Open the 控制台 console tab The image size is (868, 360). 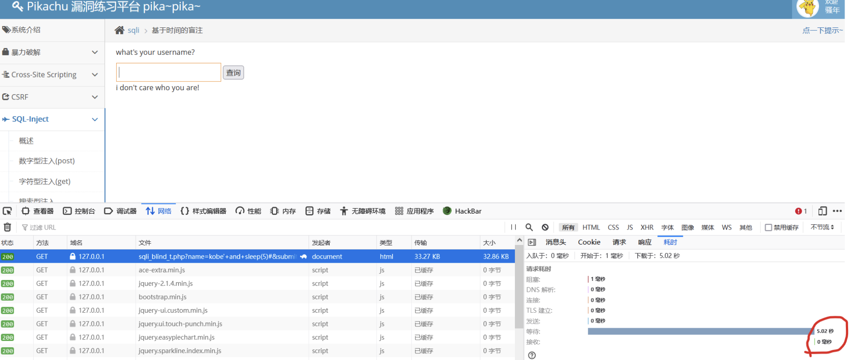(x=79, y=211)
